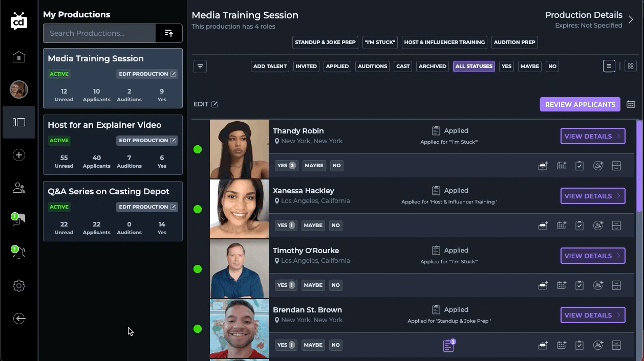Mark Timothy O'Rourke as No
Viewport: 644px width, 361px height.
click(335, 285)
